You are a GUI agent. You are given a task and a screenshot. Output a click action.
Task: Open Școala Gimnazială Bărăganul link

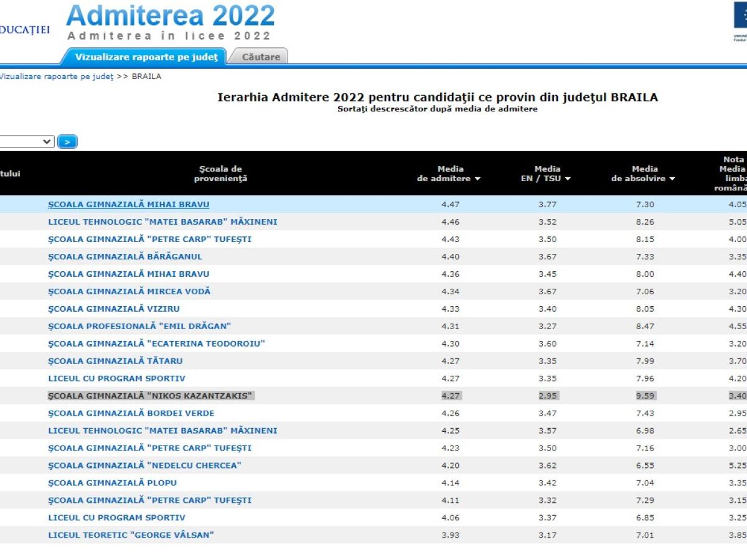tap(125, 256)
